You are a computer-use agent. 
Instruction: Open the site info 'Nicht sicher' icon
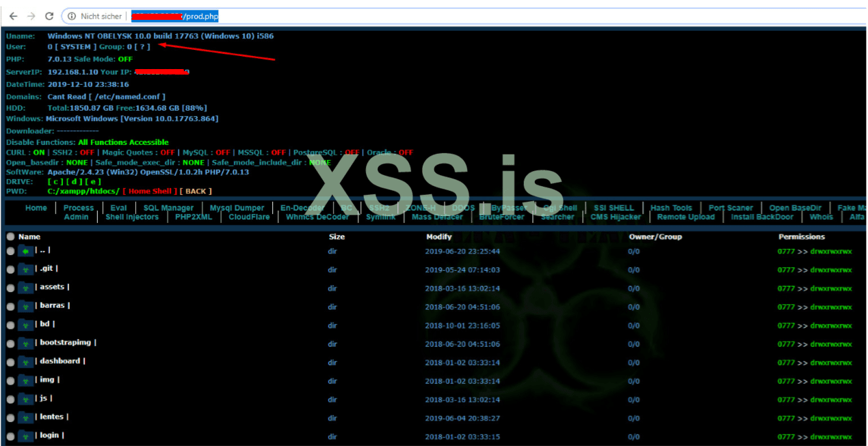click(71, 16)
